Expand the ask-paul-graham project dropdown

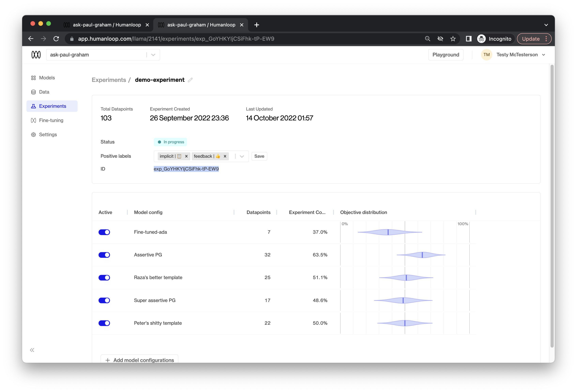pyautogui.click(x=153, y=55)
